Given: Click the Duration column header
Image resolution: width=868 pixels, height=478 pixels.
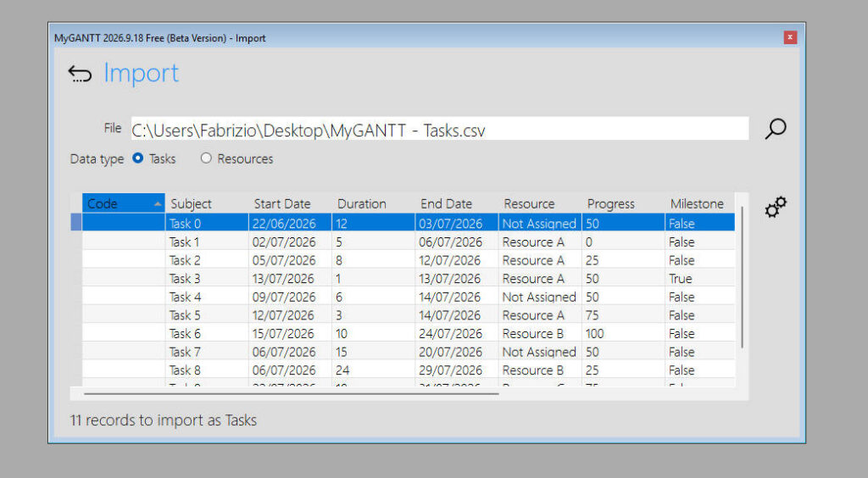Looking at the screenshot, I should pyautogui.click(x=373, y=203).
